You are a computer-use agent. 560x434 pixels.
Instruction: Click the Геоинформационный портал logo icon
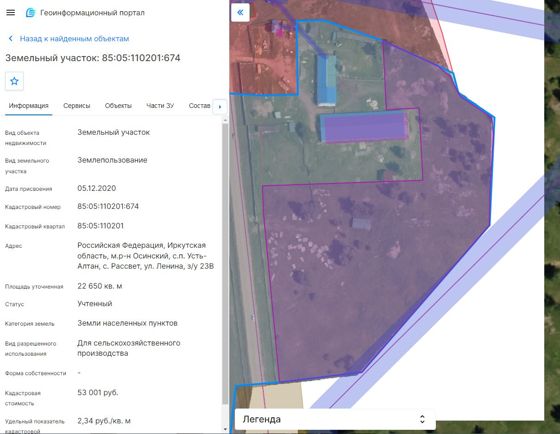coord(31,13)
